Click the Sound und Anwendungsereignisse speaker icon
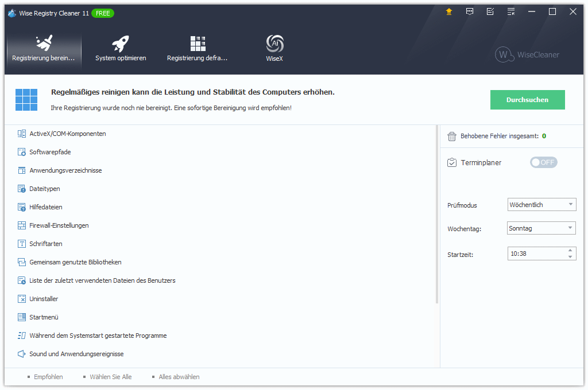This screenshot has height=390, width=588. tap(22, 354)
